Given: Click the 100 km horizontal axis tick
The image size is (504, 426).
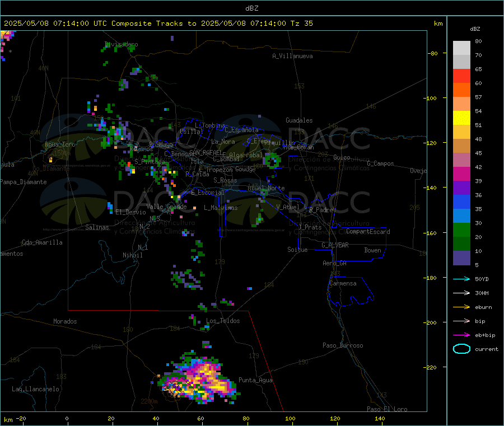Looking at the screenshot, I should point(290,418).
